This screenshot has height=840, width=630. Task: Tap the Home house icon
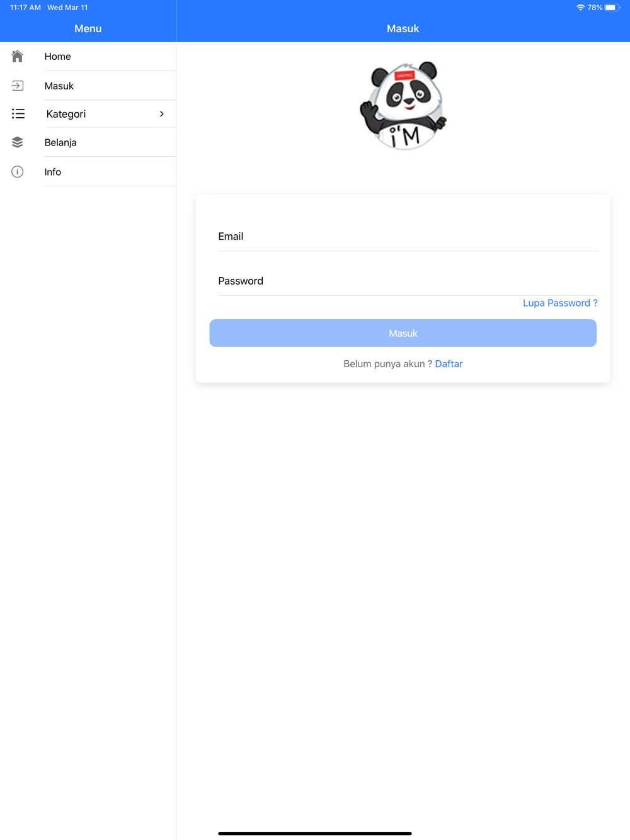pyautogui.click(x=18, y=56)
